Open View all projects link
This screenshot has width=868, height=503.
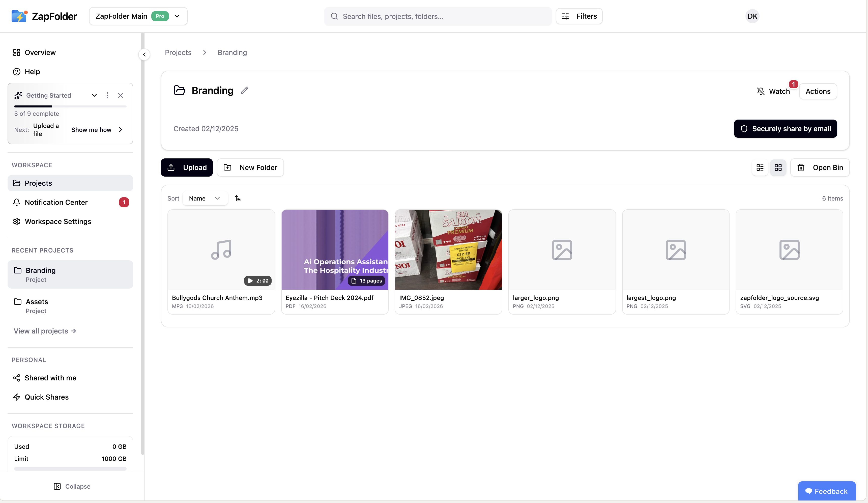coord(45,331)
